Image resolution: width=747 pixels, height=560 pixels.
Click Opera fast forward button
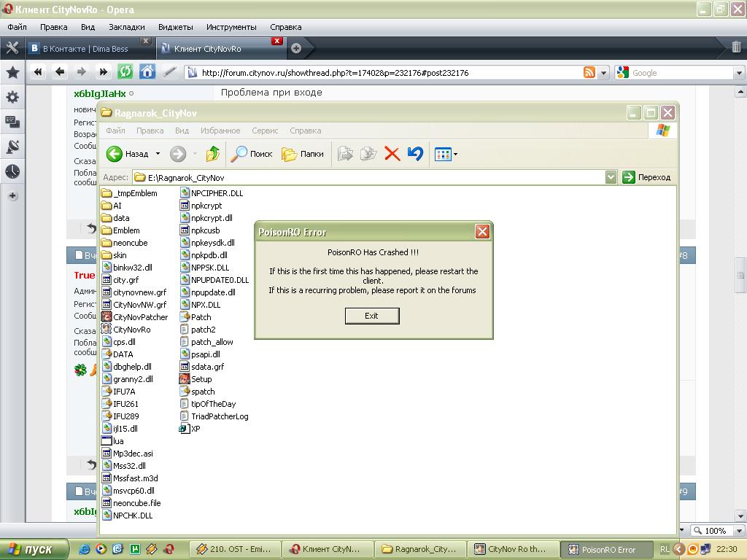(x=103, y=72)
